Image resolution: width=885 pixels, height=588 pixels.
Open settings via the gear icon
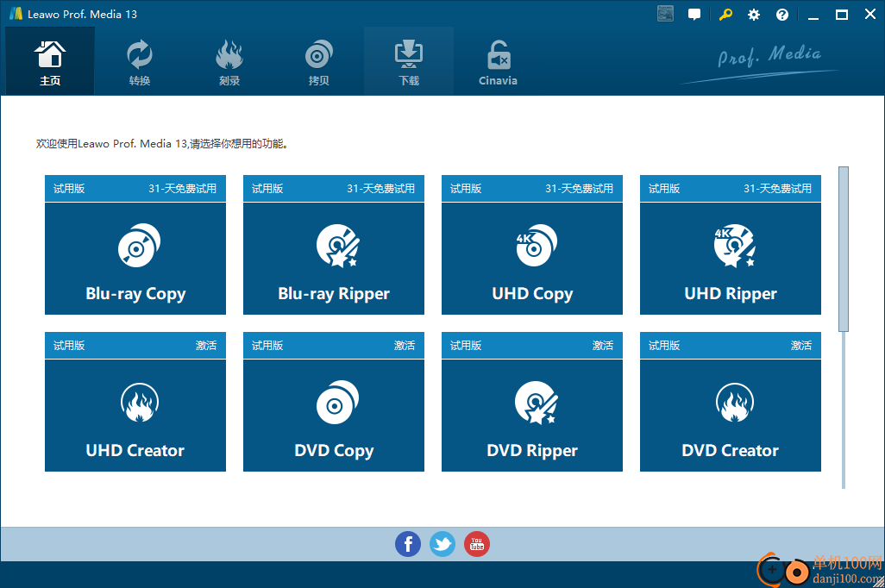(x=754, y=15)
